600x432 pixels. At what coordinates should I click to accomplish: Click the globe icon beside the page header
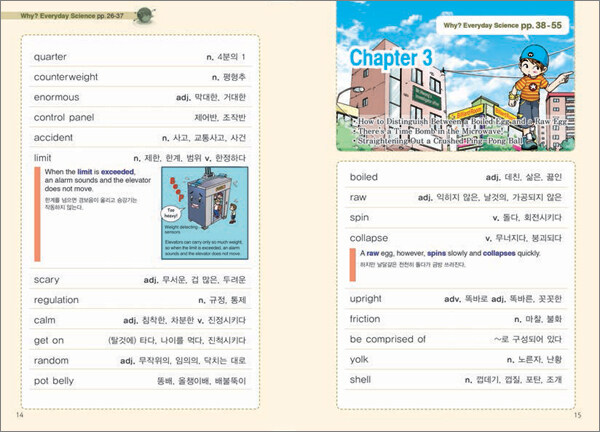click(x=145, y=16)
